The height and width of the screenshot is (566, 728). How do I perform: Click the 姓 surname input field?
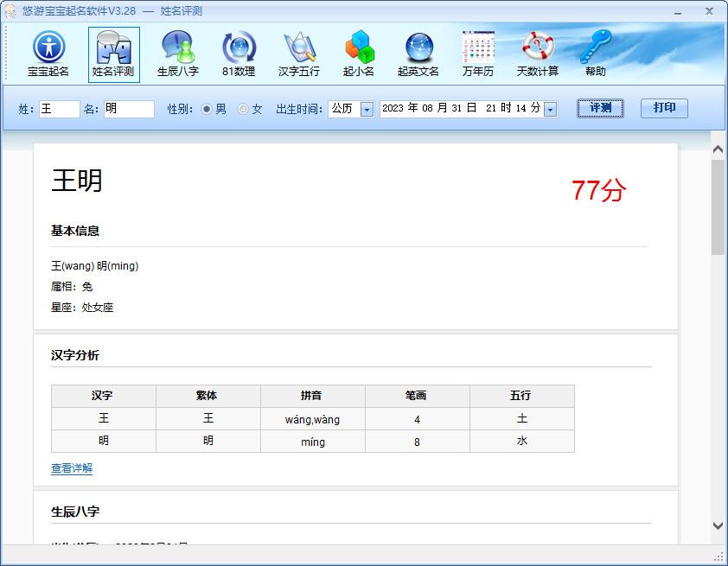pyautogui.click(x=60, y=109)
